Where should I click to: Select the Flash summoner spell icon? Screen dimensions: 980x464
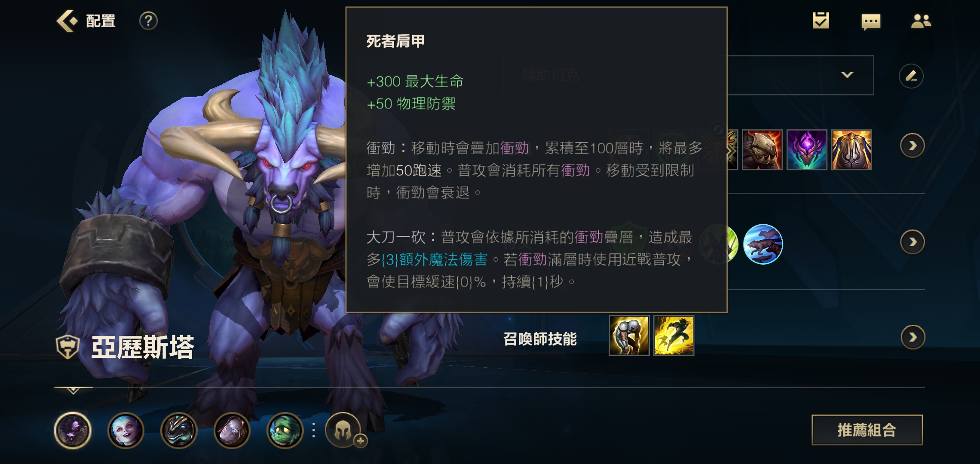point(674,336)
